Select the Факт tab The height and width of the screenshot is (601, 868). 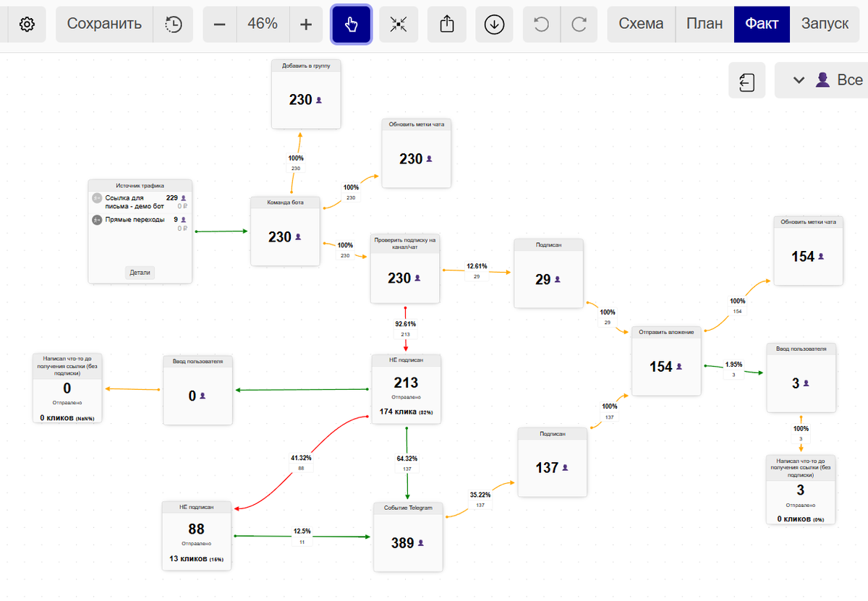[762, 24]
